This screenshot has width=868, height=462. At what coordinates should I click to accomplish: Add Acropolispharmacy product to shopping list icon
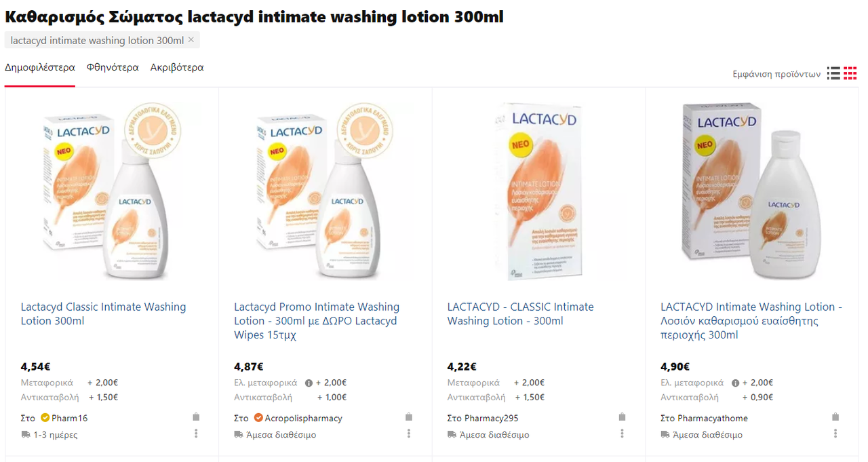pyautogui.click(x=409, y=417)
